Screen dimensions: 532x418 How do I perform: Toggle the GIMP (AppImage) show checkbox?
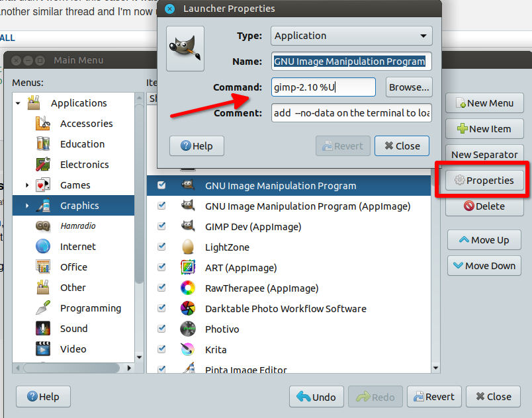pyautogui.click(x=162, y=206)
